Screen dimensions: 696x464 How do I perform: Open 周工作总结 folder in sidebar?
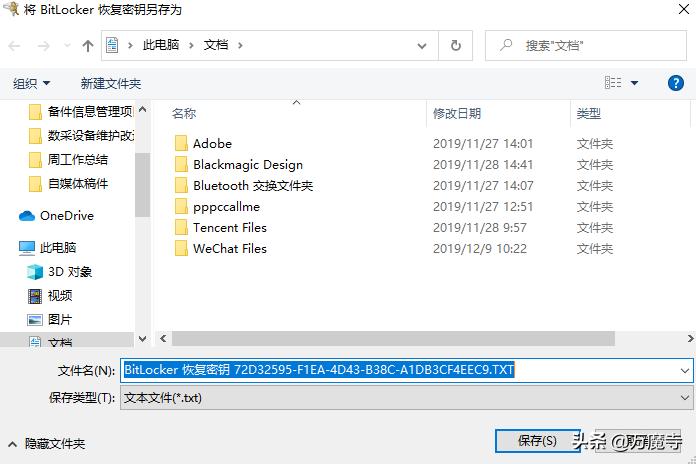(68, 159)
